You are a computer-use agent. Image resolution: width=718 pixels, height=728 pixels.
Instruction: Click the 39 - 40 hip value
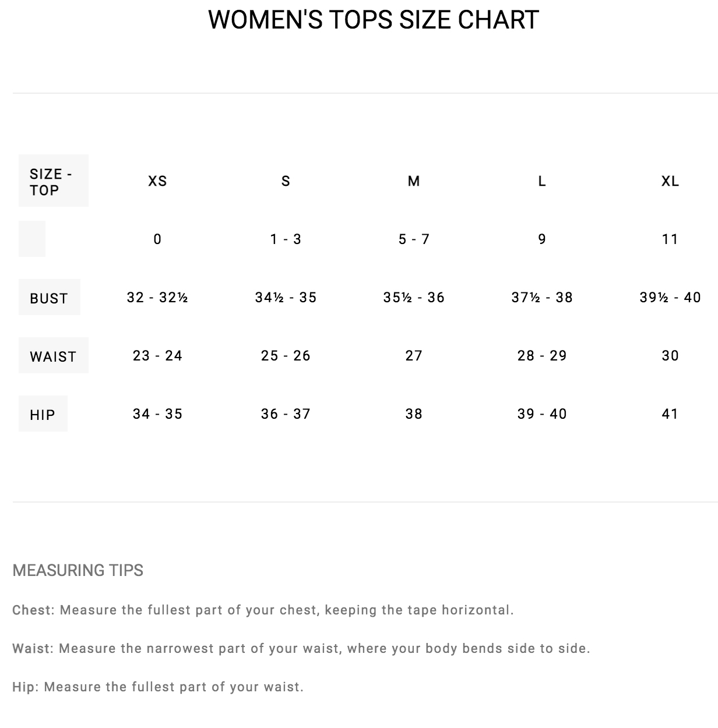(x=542, y=414)
